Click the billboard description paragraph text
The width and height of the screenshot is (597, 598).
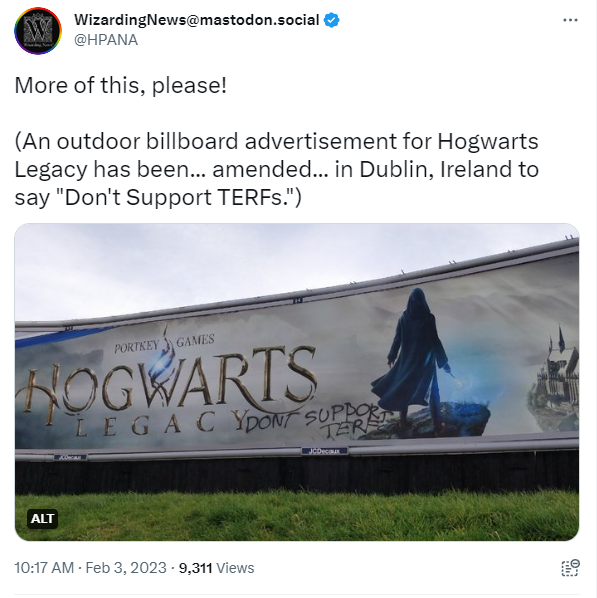coord(277,169)
